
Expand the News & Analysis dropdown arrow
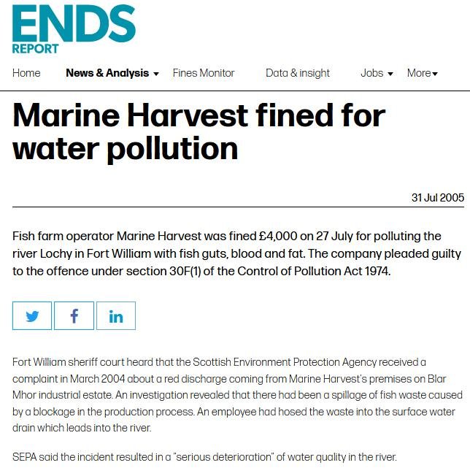pyautogui.click(x=155, y=74)
